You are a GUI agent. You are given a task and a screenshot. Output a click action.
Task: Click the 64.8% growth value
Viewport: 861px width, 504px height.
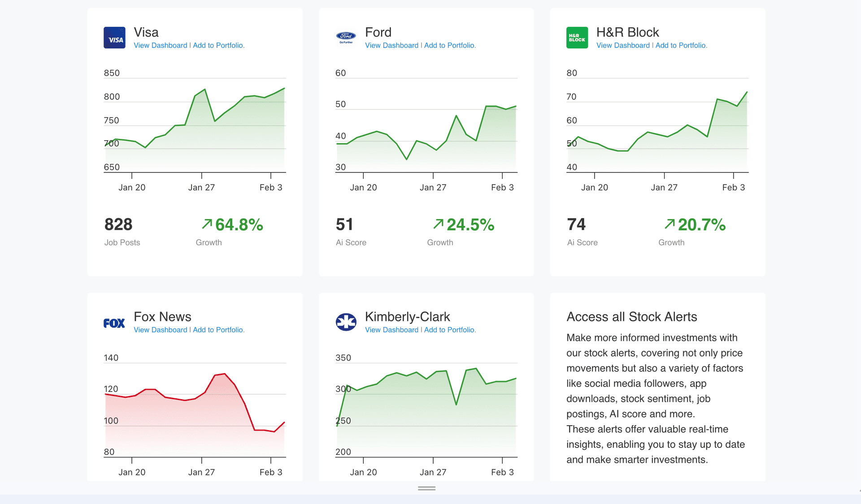point(239,224)
